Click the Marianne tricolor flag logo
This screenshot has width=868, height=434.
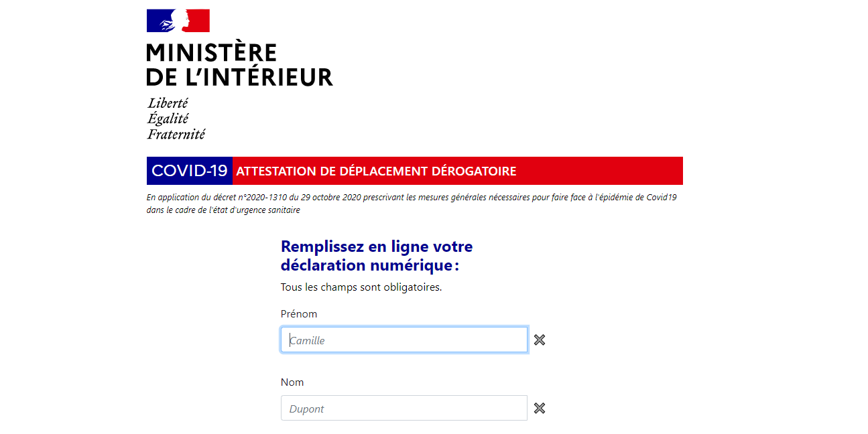(x=178, y=21)
